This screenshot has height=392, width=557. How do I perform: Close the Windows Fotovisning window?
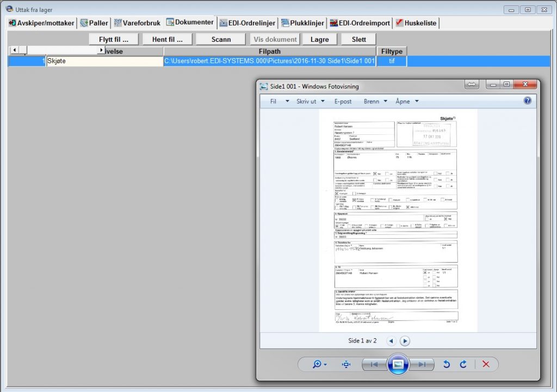point(525,84)
